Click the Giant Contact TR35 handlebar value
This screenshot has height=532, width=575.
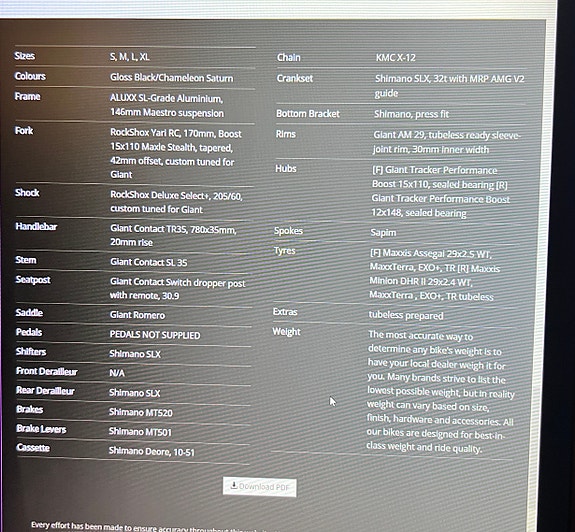(x=173, y=235)
